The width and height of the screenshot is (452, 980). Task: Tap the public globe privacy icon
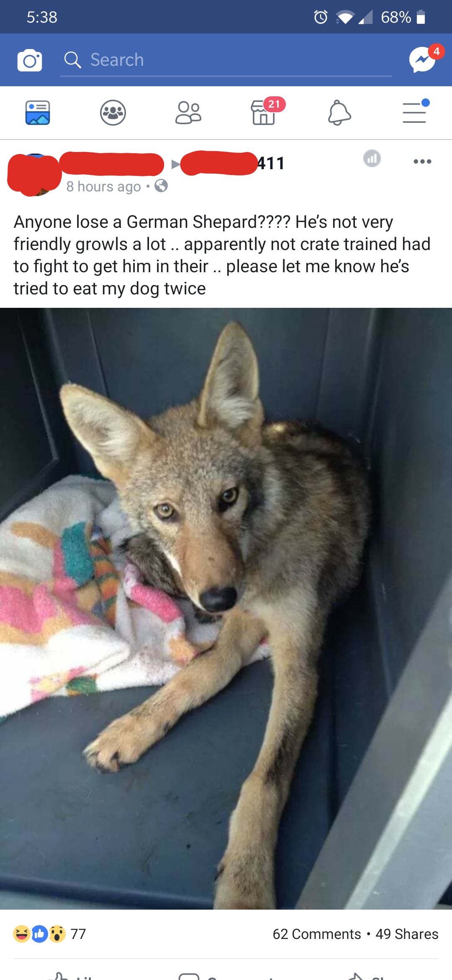click(161, 186)
